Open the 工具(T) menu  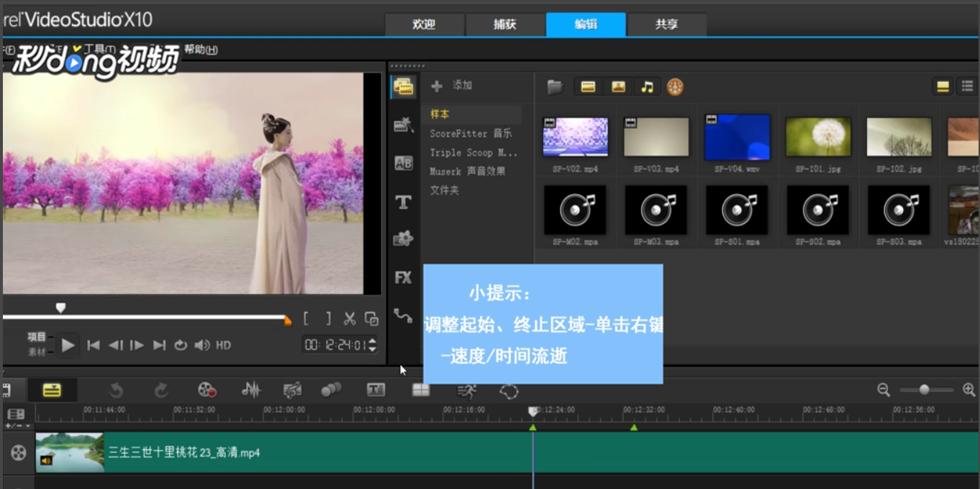(x=99, y=50)
